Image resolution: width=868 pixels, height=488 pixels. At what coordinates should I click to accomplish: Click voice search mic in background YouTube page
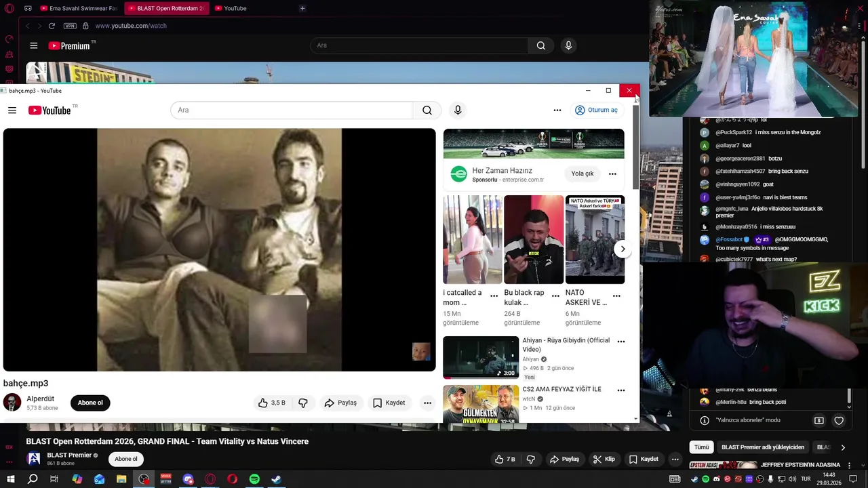(x=568, y=45)
